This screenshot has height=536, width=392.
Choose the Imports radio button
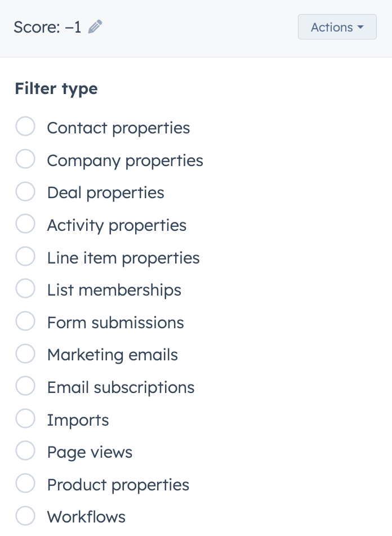tap(25, 419)
